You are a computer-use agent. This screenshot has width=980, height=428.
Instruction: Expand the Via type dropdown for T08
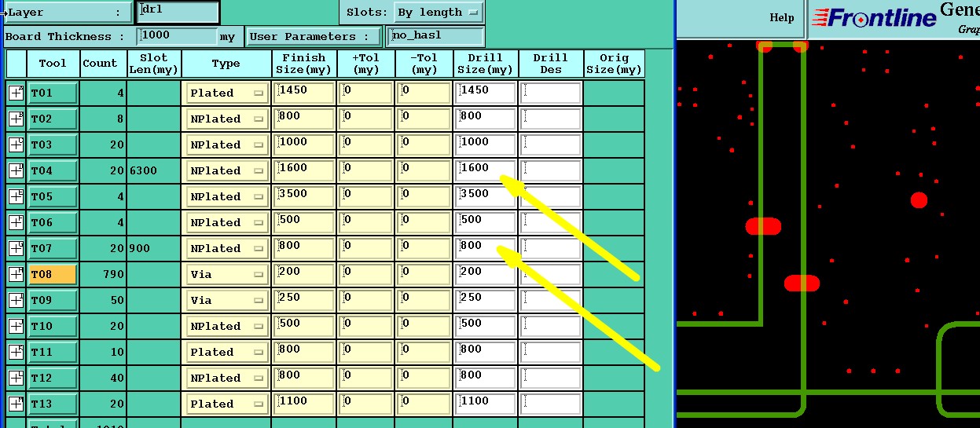(x=227, y=274)
